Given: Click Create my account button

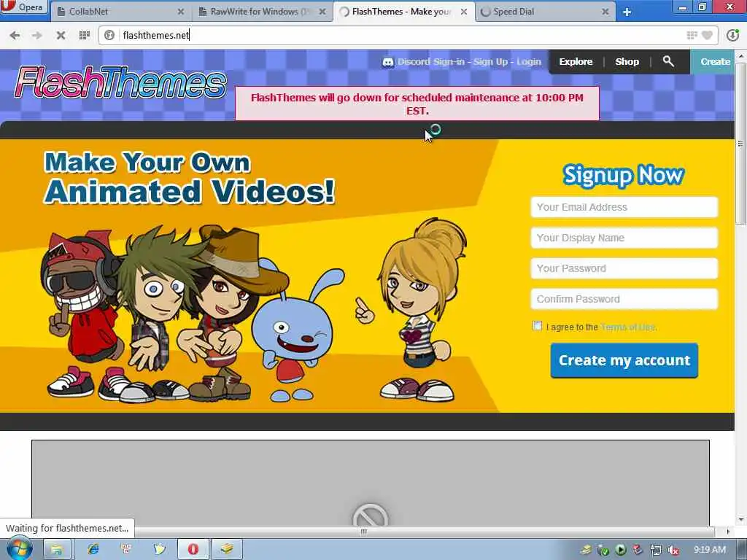Looking at the screenshot, I should pos(624,360).
